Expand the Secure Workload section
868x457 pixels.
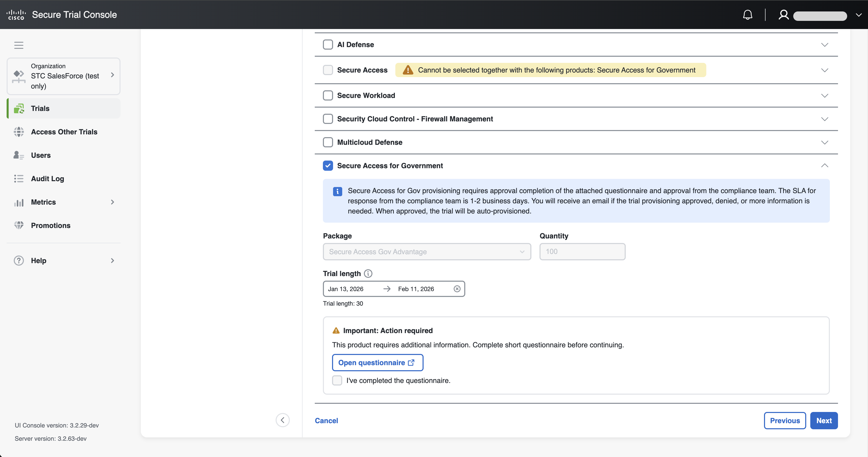825,95
